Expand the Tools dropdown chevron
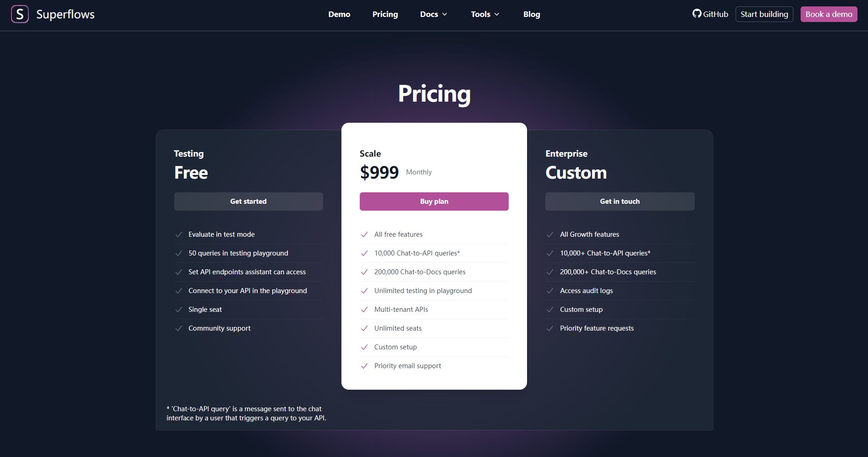868x457 pixels. [x=497, y=14]
